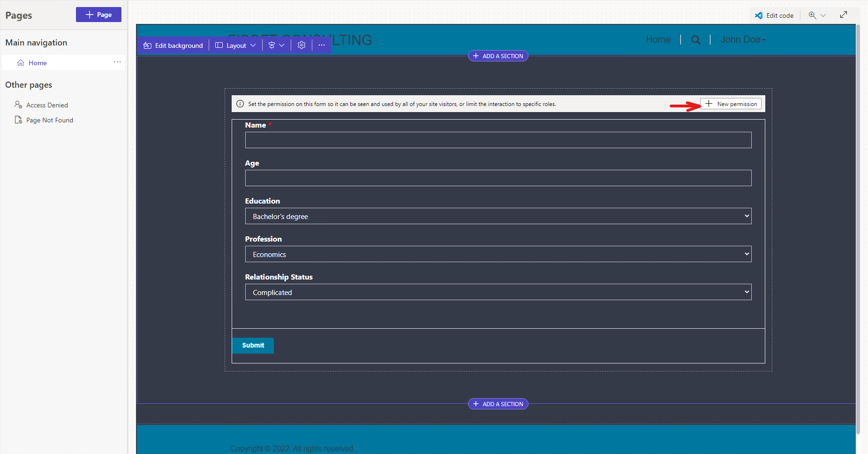Click the info icon in the permission banner

pyautogui.click(x=240, y=104)
